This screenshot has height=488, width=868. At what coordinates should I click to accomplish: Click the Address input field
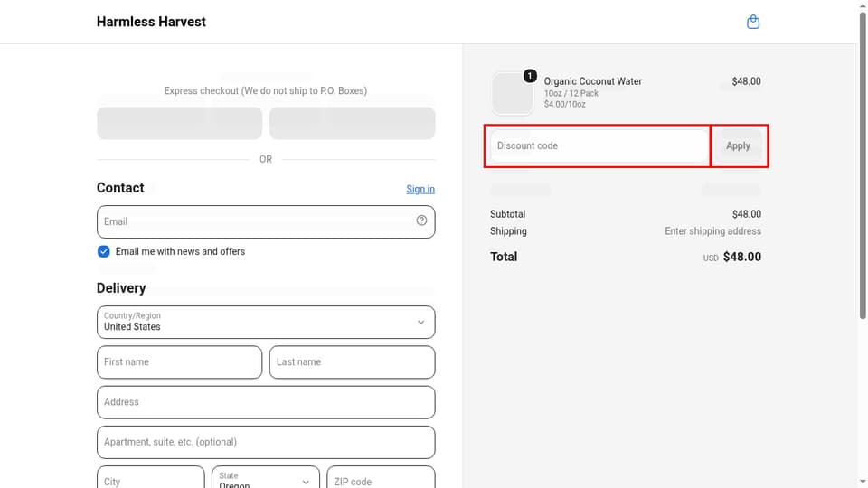[266, 402]
